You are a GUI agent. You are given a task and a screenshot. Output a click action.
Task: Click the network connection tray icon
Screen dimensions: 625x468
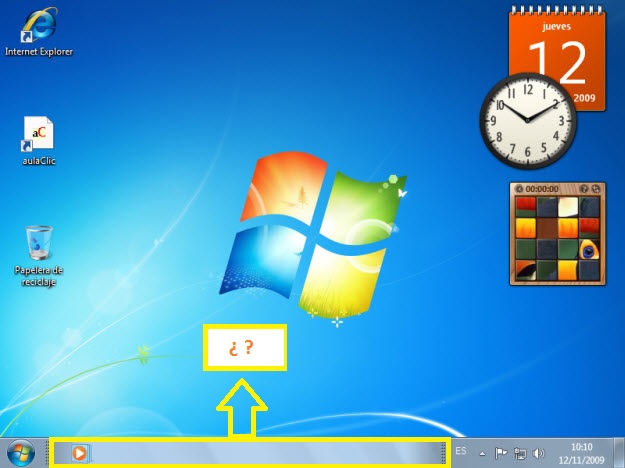(520, 453)
